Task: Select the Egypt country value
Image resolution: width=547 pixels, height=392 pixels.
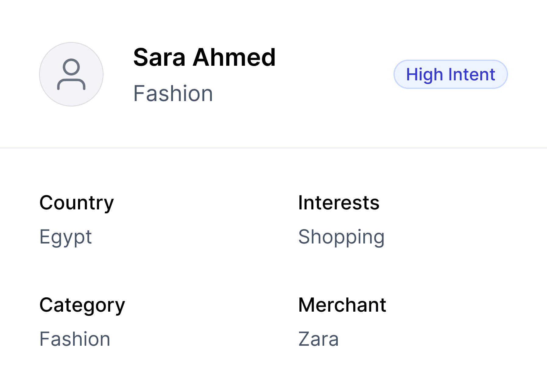Action: (65, 237)
